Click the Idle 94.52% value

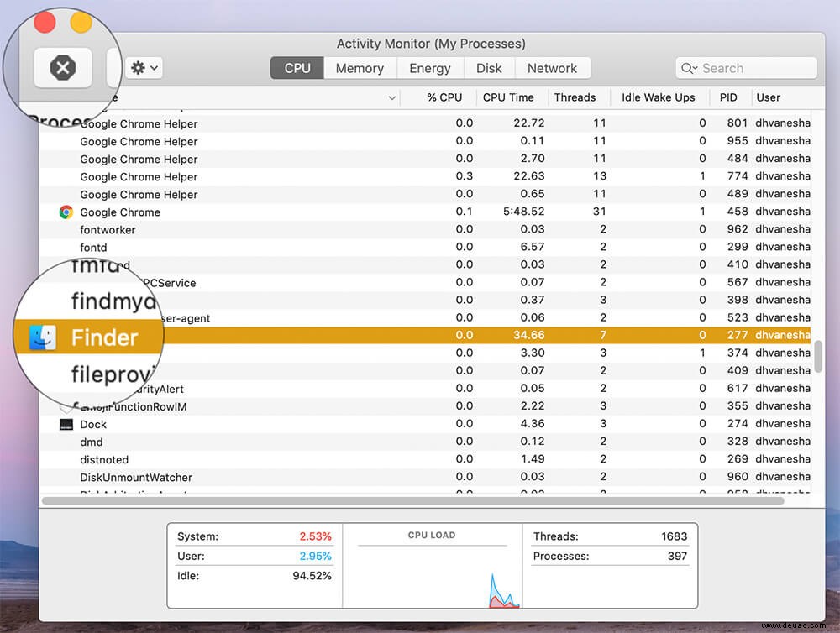pyautogui.click(x=312, y=576)
